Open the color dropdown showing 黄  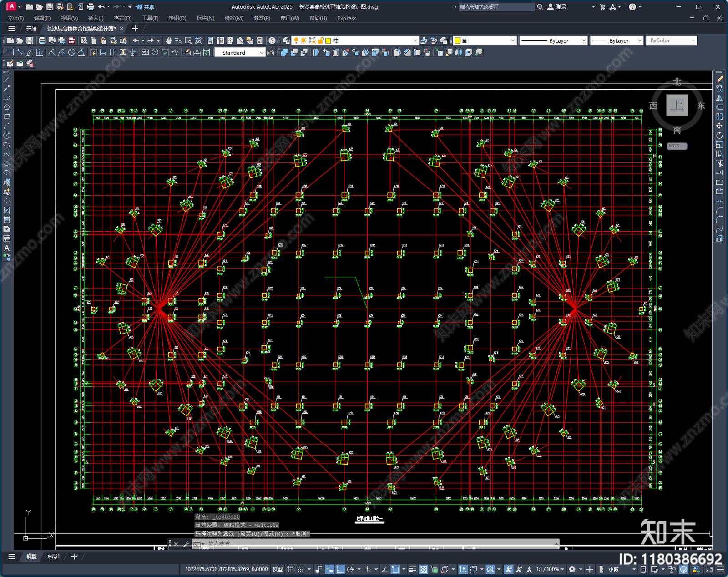tap(485, 40)
